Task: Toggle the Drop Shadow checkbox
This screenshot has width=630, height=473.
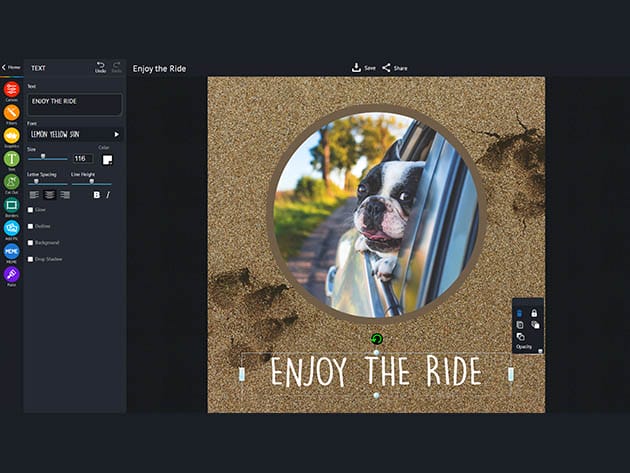Action: tap(31, 259)
